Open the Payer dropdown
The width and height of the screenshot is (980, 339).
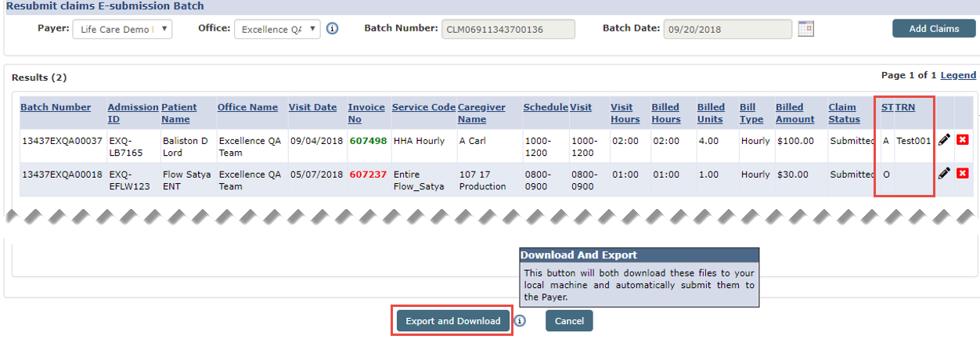click(122, 29)
